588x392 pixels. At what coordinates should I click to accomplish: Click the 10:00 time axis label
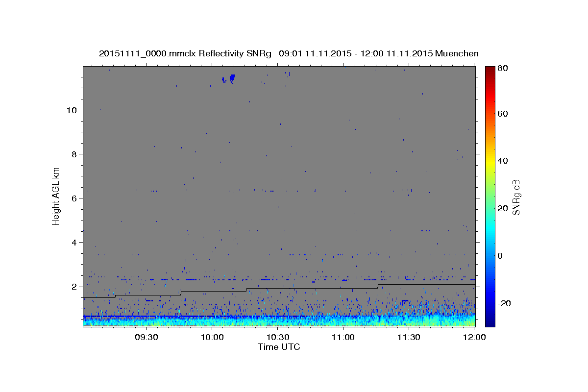tap(212, 338)
